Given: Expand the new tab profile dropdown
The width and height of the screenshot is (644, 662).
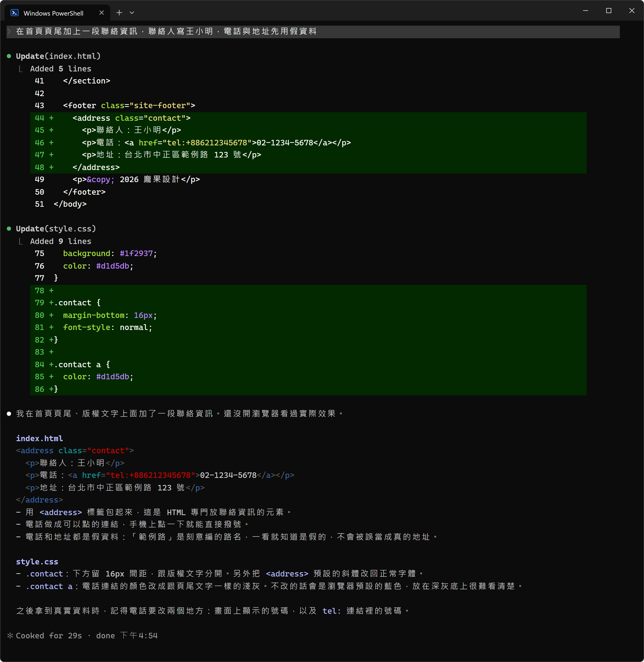Looking at the screenshot, I should click(x=132, y=13).
